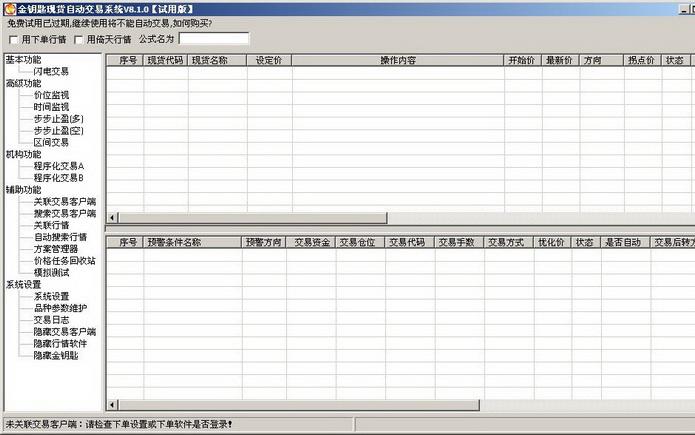
Task: Open 闪电交易 in the function tree
Action: 51,72
